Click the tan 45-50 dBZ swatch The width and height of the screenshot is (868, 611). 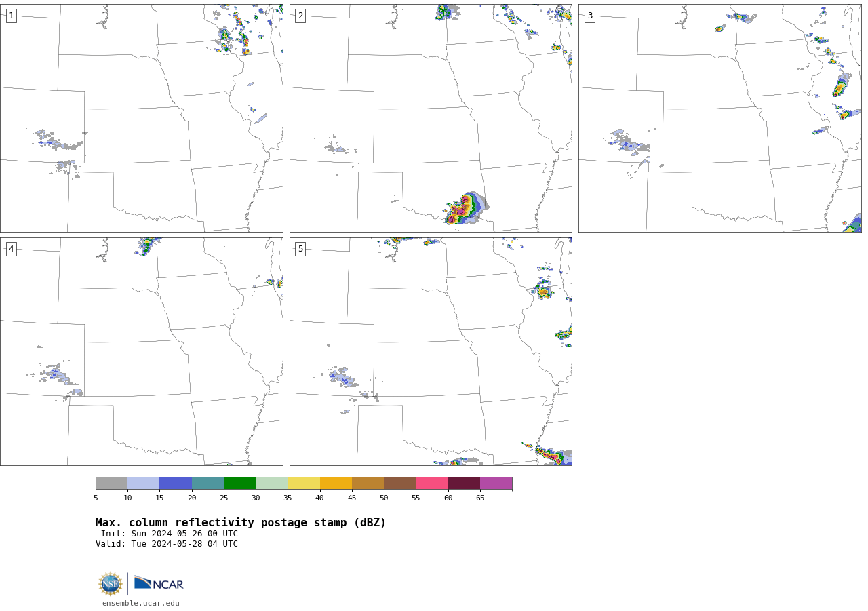[x=368, y=483]
